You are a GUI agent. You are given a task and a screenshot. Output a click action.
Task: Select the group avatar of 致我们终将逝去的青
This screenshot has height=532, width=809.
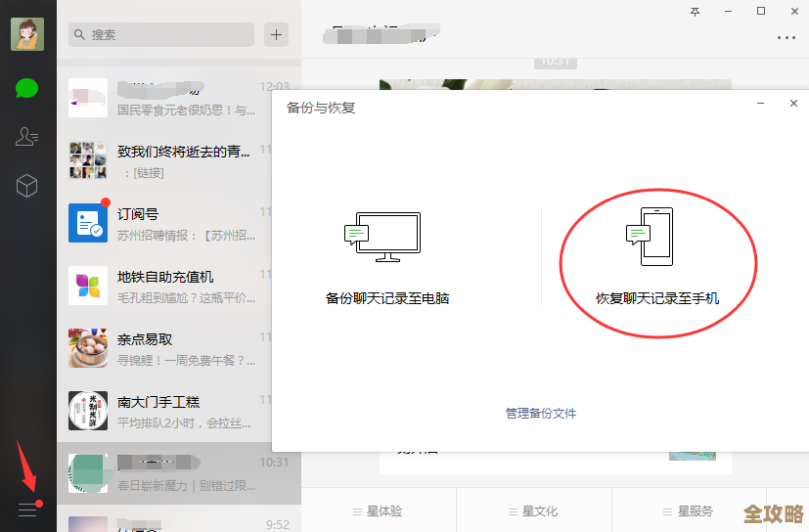[88, 160]
